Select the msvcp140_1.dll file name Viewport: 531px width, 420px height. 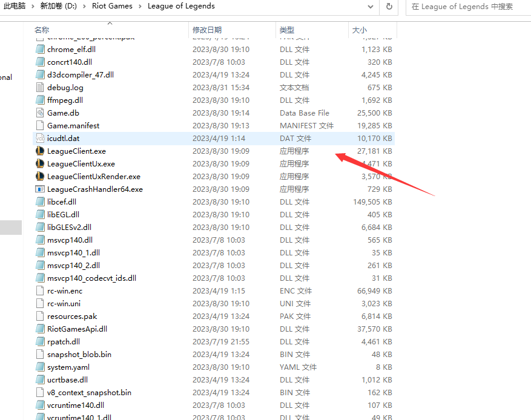73,253
